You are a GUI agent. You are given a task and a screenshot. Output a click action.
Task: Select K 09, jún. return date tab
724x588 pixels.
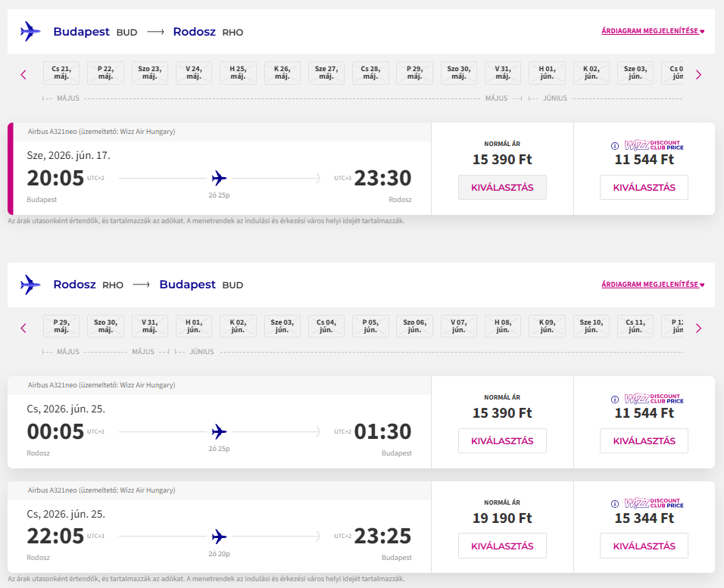click(547, 326)
